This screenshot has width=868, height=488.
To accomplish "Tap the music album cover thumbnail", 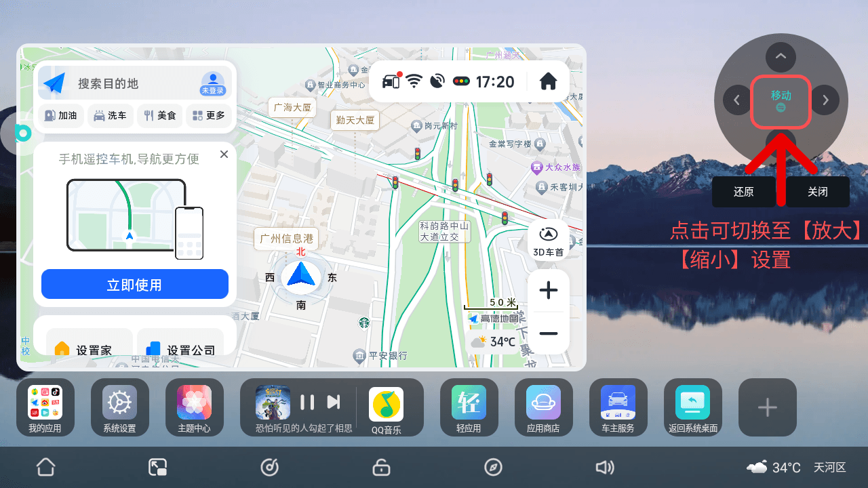I will [x=273, y=403].
